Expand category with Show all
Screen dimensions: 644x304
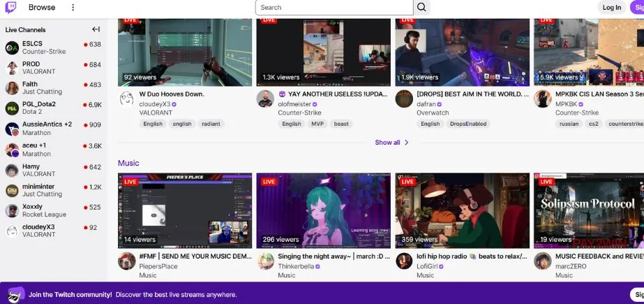391,143
